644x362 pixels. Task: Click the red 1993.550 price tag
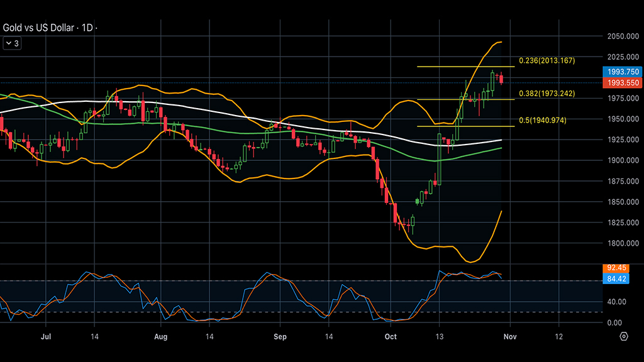tap(622, 82)
